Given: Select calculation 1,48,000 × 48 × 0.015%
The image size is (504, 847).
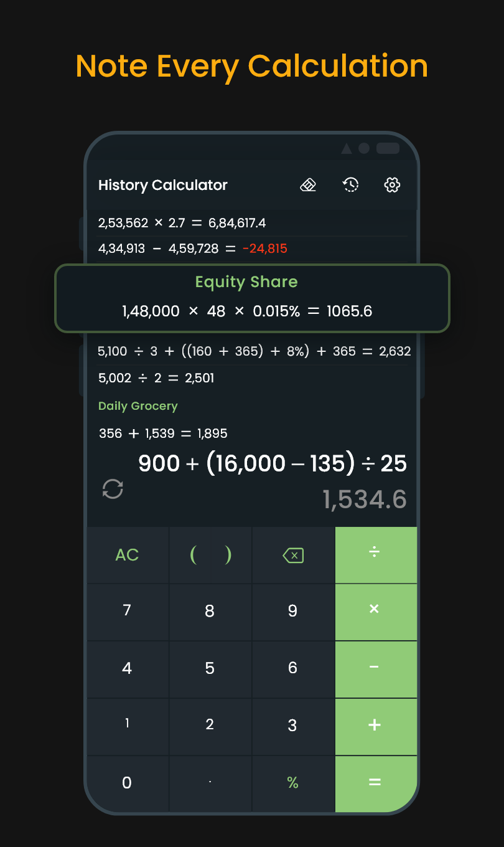Looking at the screenshot, I should pyautogui.click(x=247, y=311).
